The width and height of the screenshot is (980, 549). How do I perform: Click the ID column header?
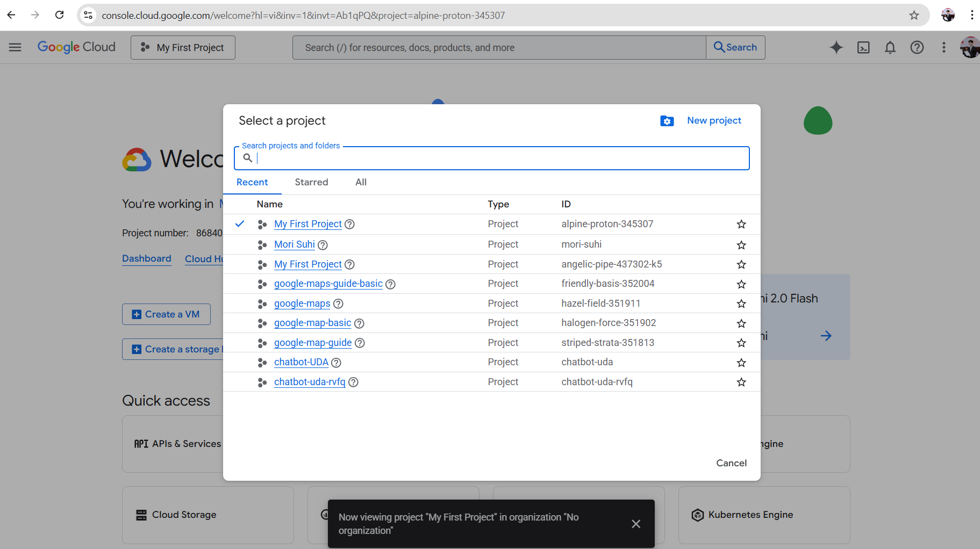point(566,204)
